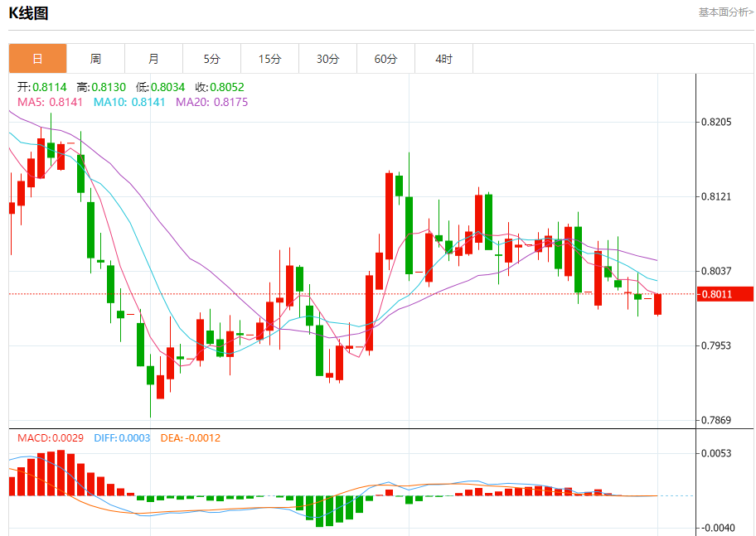Open the 15分 interval tab

click(269, 59)
